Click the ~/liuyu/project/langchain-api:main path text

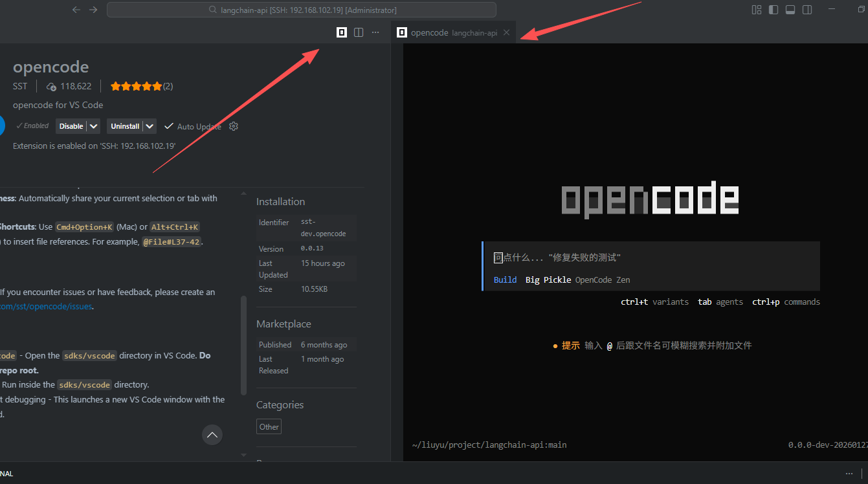pos(489,445)
